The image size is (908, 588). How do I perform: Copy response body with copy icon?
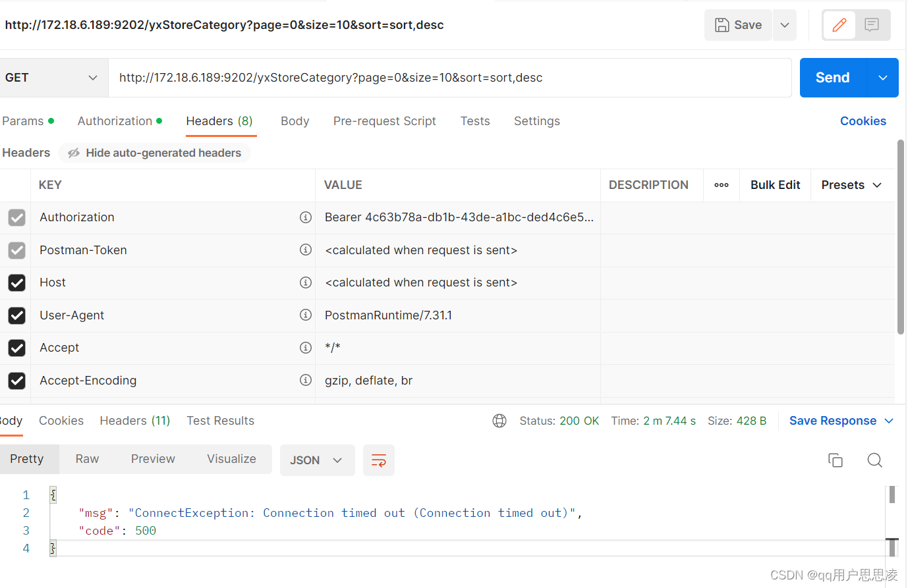[836, 460]
